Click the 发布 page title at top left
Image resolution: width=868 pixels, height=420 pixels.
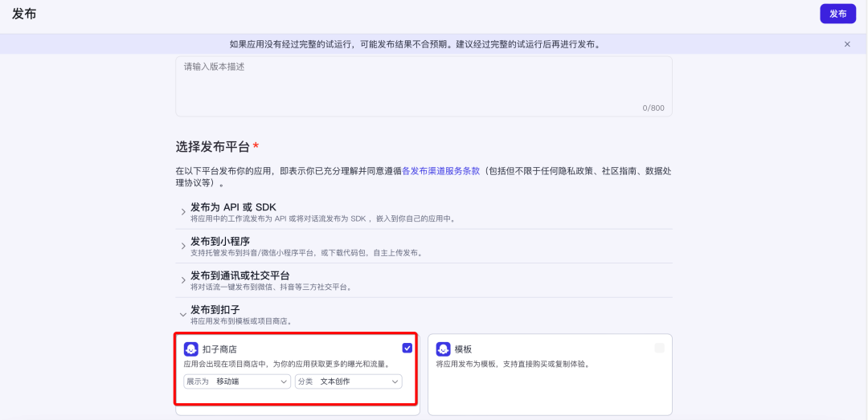(x=24, y=14)
